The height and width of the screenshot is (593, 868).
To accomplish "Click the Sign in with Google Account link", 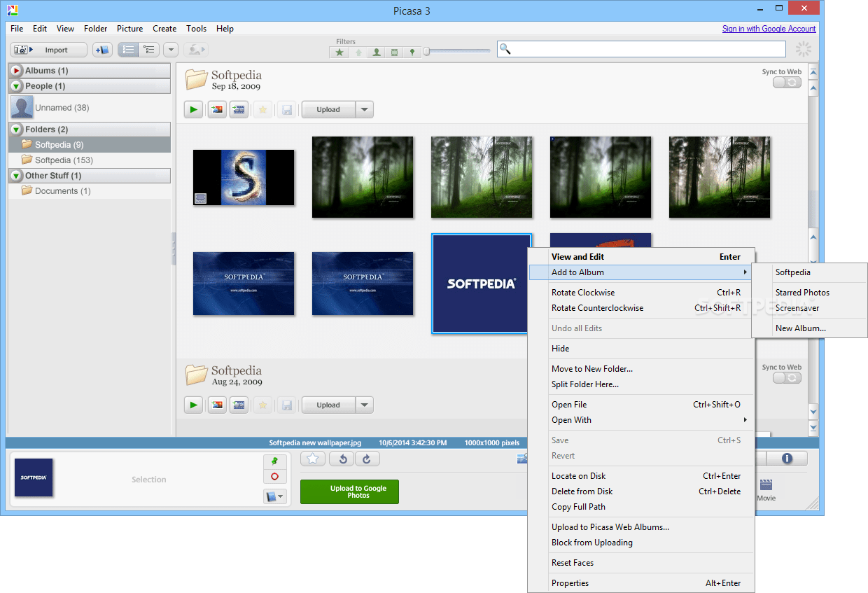I will click(769, 29).
